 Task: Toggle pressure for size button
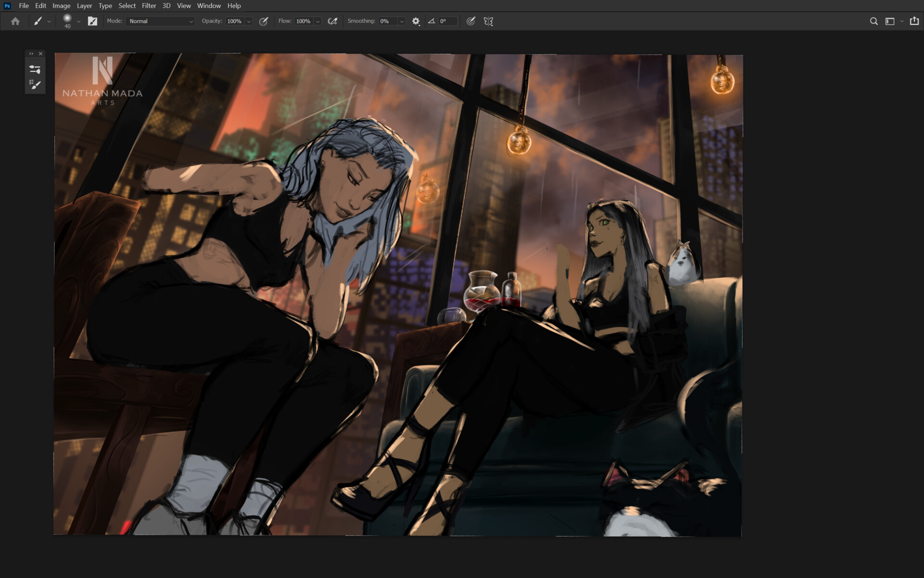tap(471, 21)
